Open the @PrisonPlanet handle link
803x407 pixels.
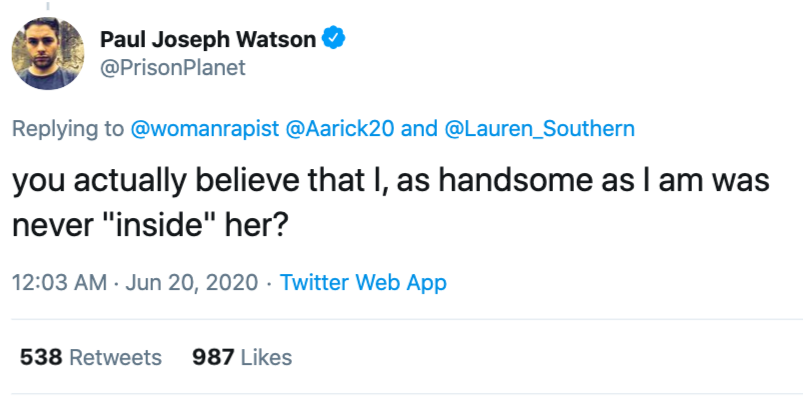[172, 68]
